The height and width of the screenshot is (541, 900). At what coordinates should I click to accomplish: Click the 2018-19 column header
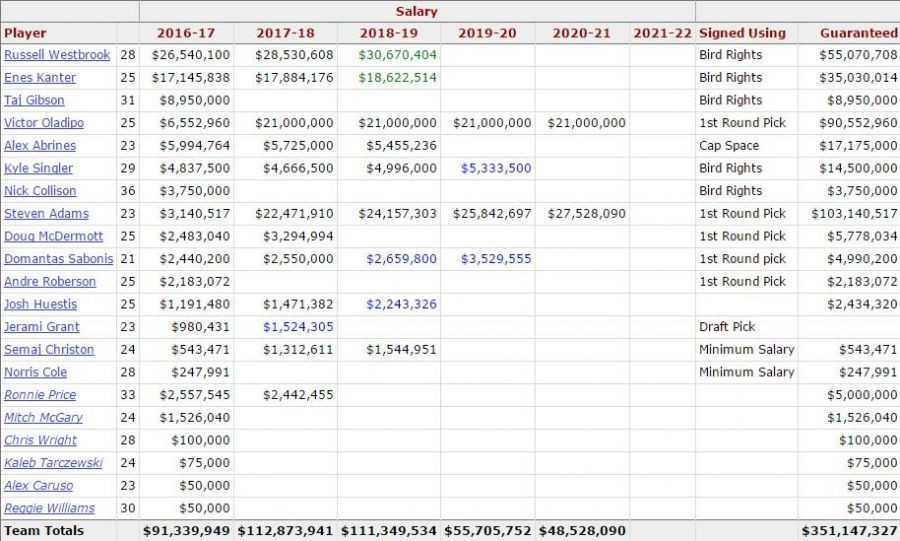coord(389,33)
